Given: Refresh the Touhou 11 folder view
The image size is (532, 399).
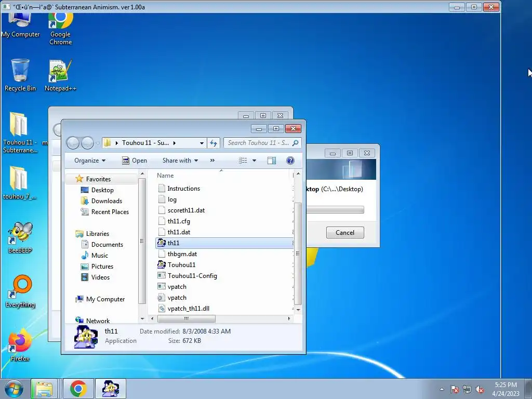Looking at the screenshot, I should pos(214,143).
